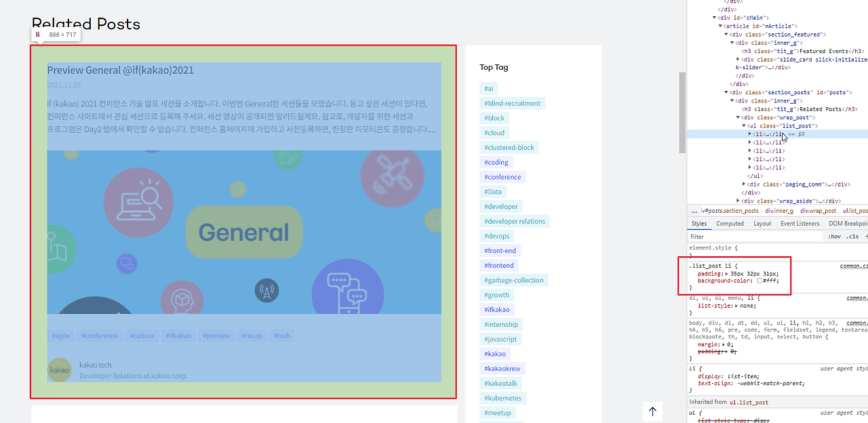The height and width of the screenshot is (423, 868).
Task: Click the #agile tag under the post
Action: [61, 336]
